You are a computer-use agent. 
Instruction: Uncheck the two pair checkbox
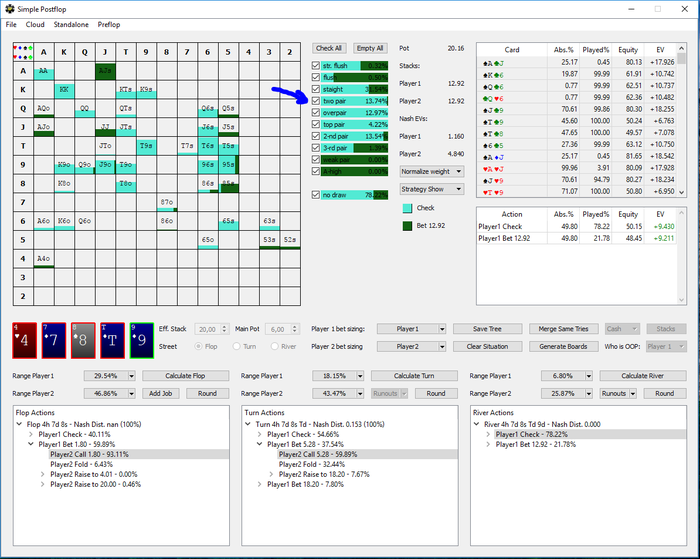tap(317, 101)
